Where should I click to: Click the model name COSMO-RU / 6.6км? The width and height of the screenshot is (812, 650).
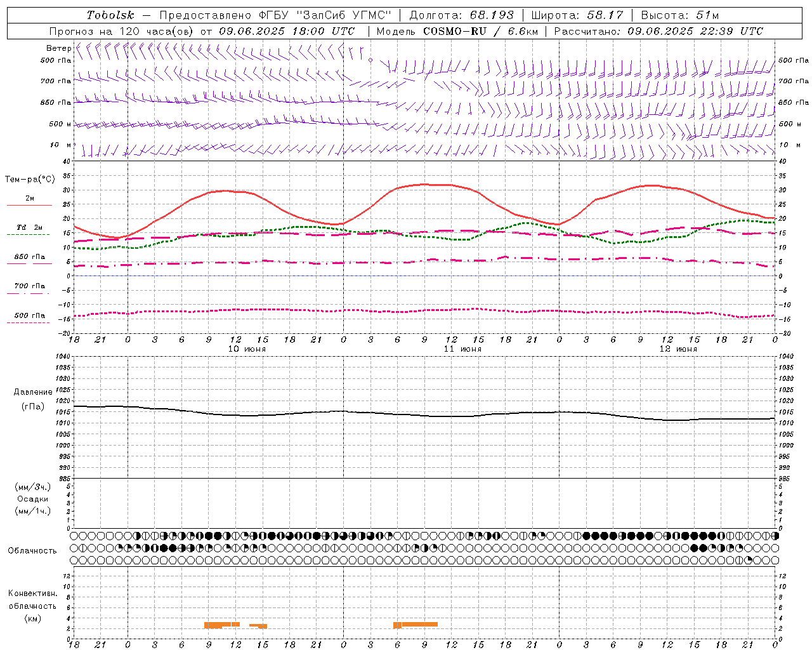480,31
